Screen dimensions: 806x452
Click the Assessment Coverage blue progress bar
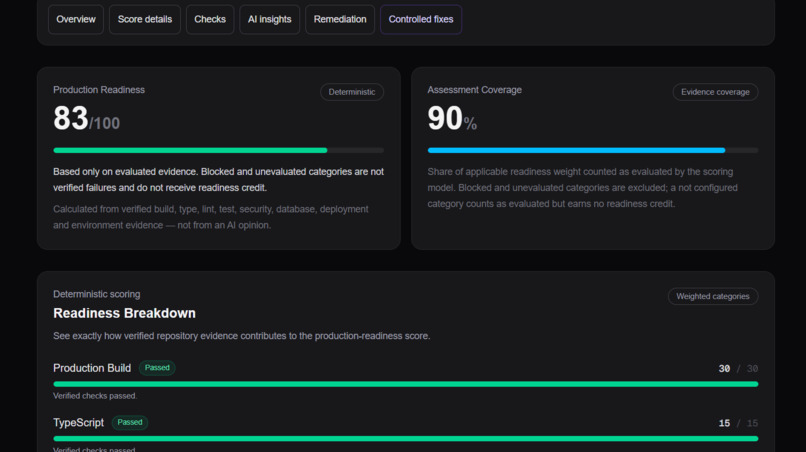[x=593, y=150]
